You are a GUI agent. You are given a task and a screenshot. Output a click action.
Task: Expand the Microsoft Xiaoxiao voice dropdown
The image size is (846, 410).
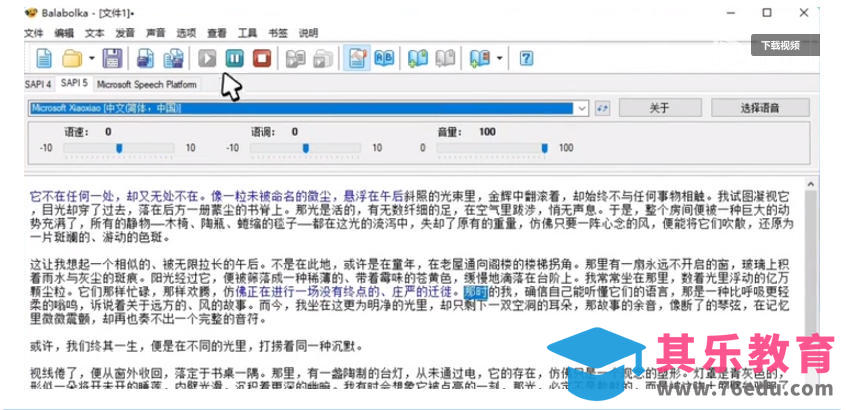click(x=582, y=108)
